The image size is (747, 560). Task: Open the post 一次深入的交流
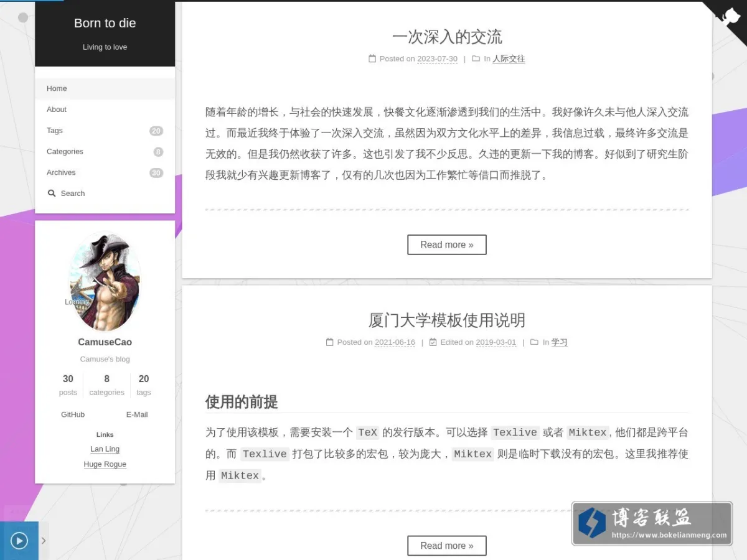[447, 37]
